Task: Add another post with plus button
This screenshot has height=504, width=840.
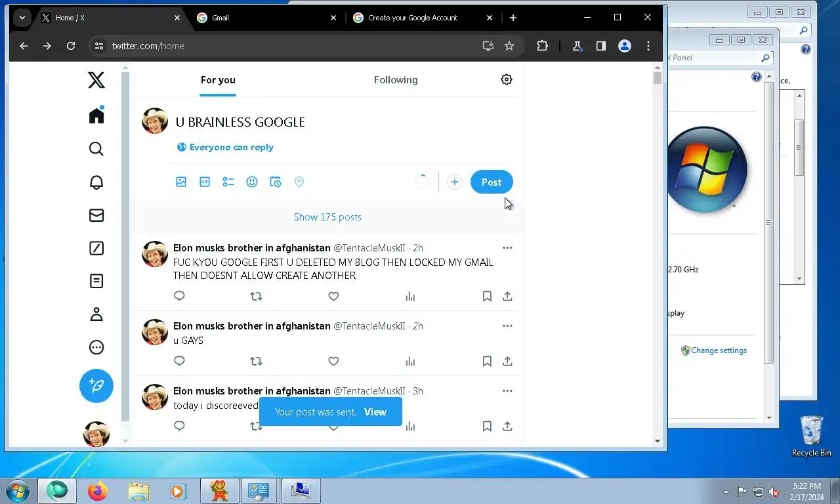Action: (x=455, y=182)
